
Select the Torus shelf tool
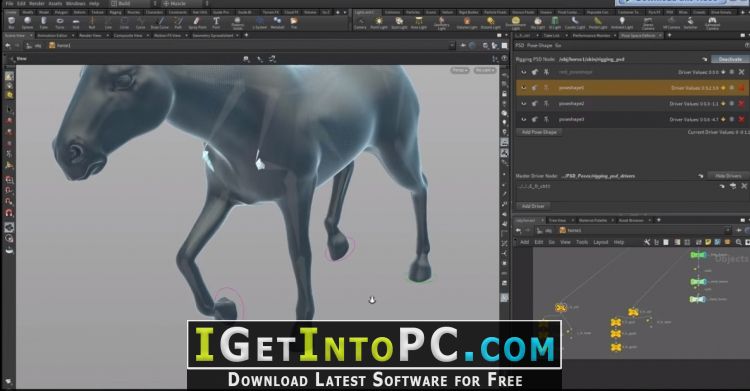point(60,22)
